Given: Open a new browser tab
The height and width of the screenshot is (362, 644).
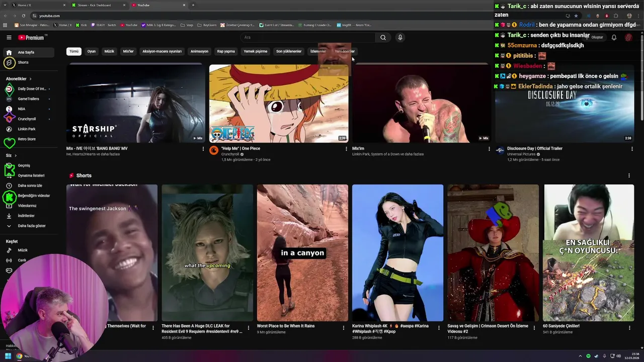Looking at the screenshot, I should point(193,5).
